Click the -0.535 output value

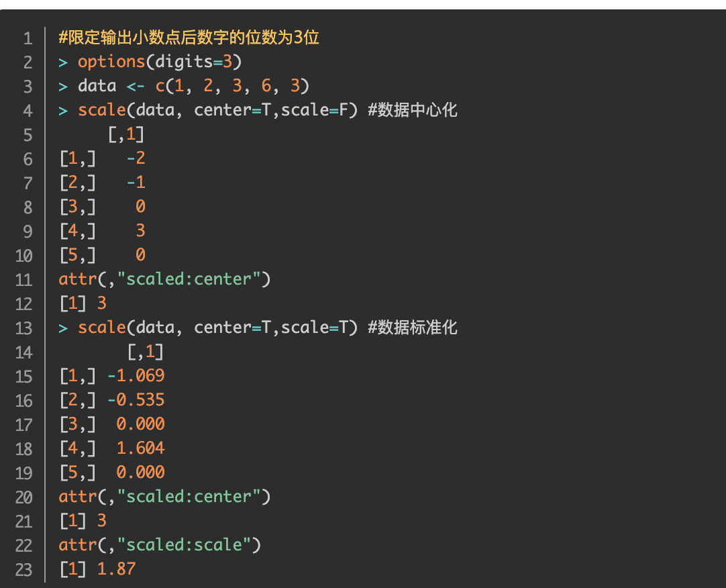click(136, 400)
